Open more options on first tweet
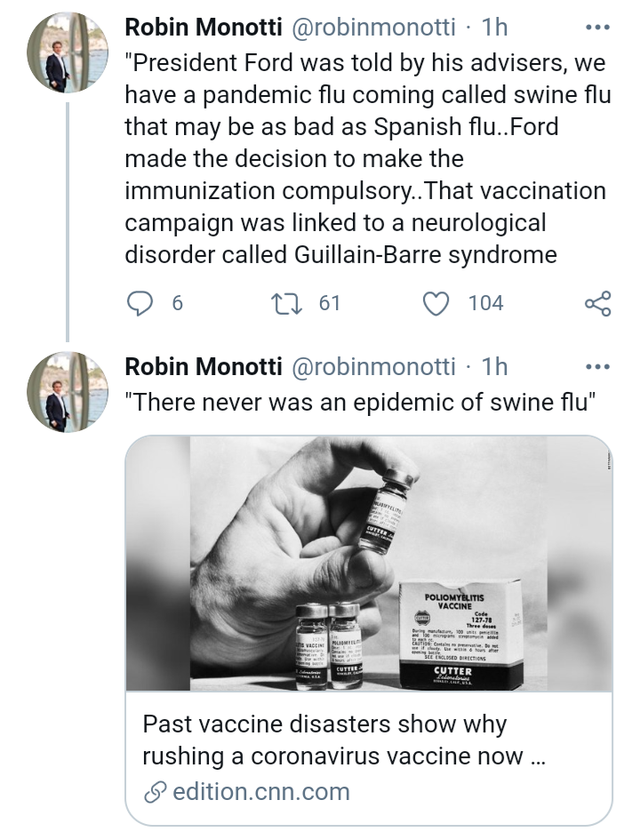This screenshot has width=640, height=840. (597, 28)
